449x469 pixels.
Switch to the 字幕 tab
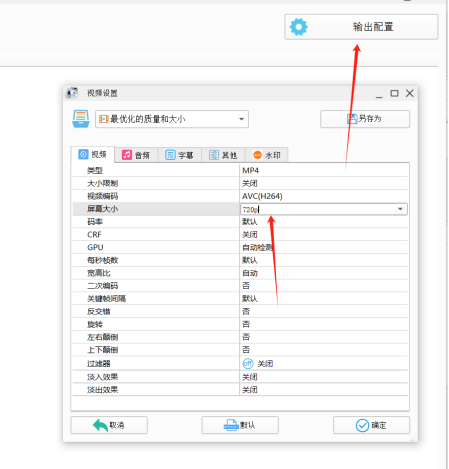(179, 155)
